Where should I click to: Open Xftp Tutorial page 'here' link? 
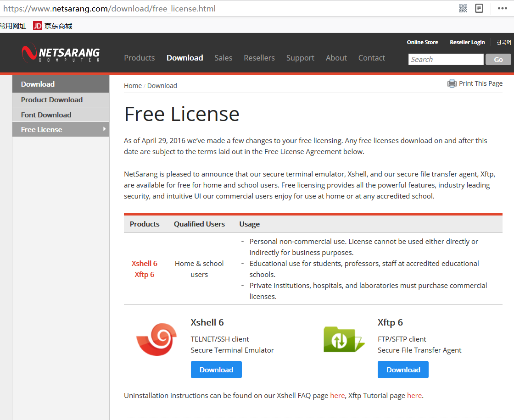pos(414,395)
